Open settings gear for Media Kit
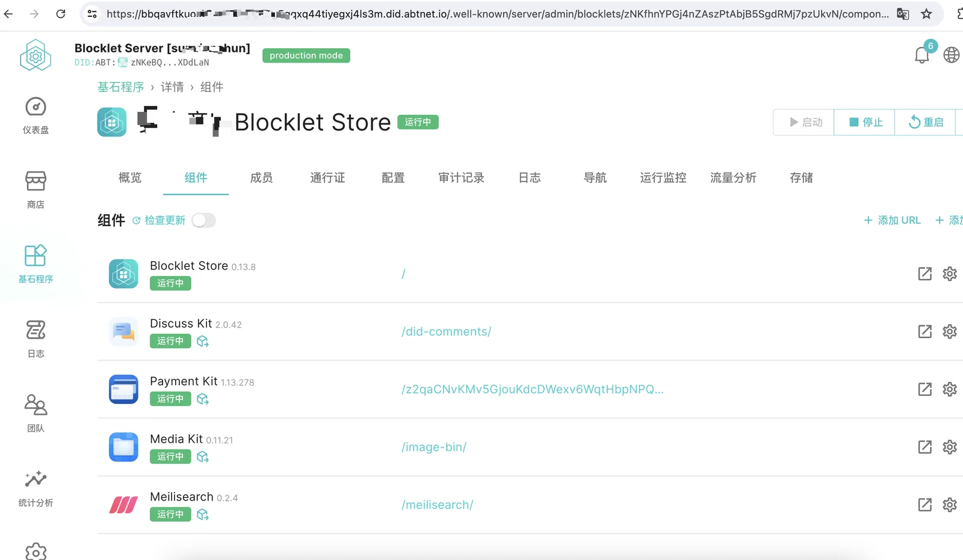963x560 pixels. pyautogui.click(x=950, y=447)
